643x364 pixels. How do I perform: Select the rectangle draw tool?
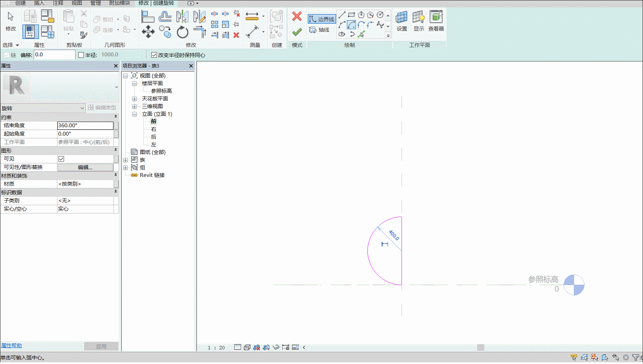[x=351, y=15]
